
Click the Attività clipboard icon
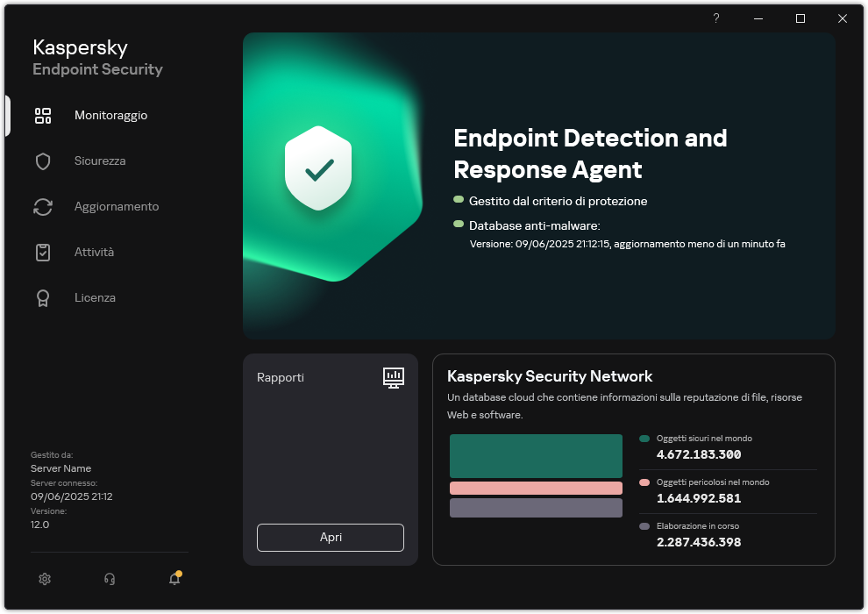point(43,253)
